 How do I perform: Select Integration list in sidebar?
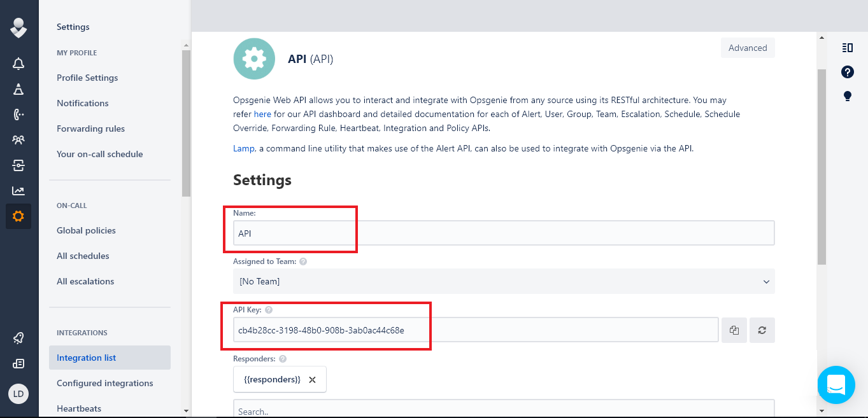87,358
